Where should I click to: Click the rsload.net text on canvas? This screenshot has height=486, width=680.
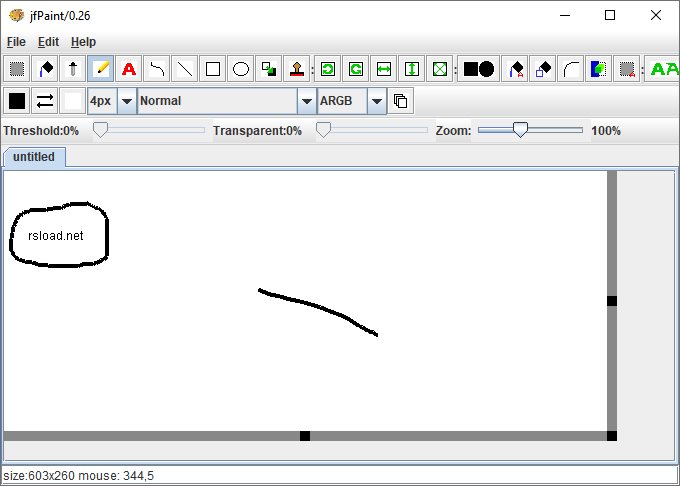click(56, 235)
